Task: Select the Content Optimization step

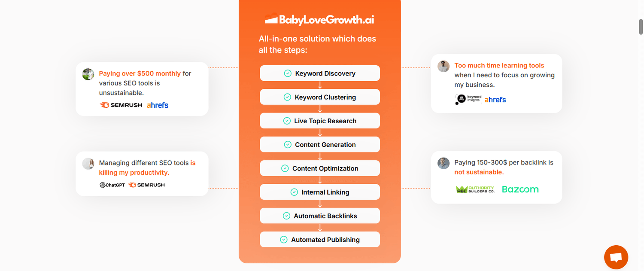Action: tap(320, 168)
